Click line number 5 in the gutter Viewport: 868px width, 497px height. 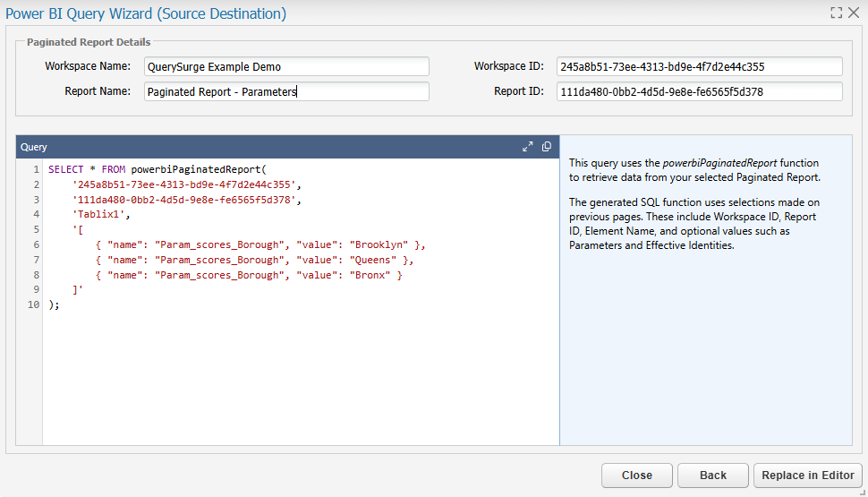tap(36, 229)
